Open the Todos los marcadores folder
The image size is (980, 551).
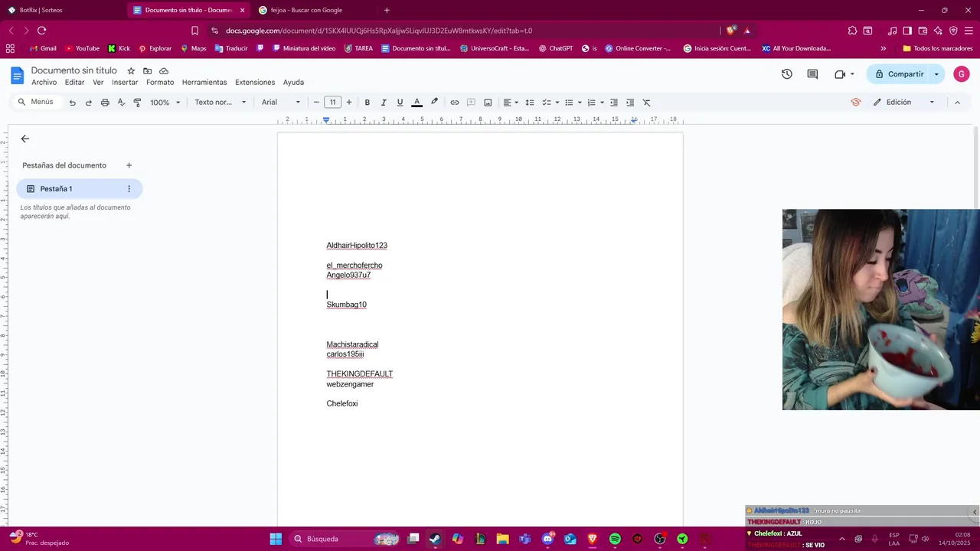938,48
